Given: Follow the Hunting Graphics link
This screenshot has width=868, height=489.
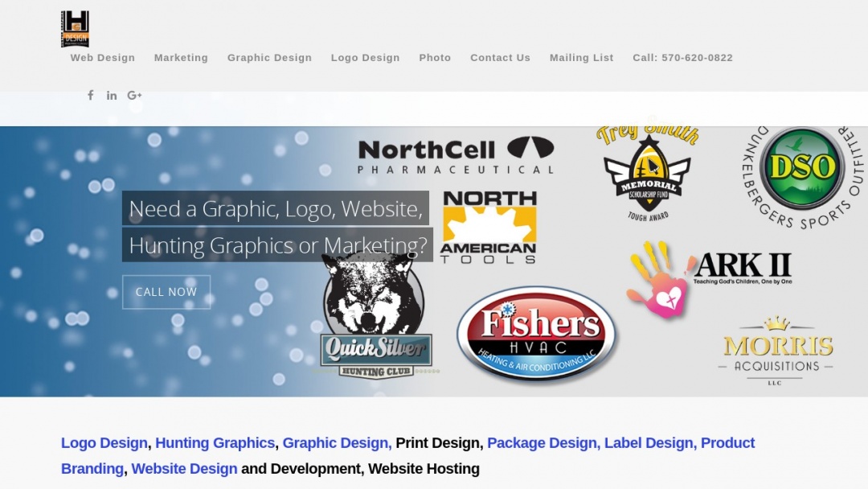Looking at the screenshot, I should pyautogui.click(x=215, y=442).
